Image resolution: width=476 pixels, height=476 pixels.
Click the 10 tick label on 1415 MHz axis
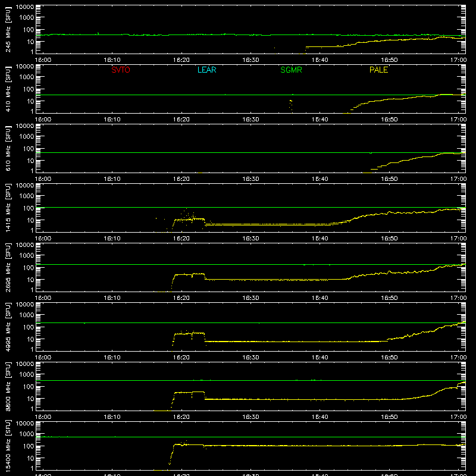tap(30, 220)
